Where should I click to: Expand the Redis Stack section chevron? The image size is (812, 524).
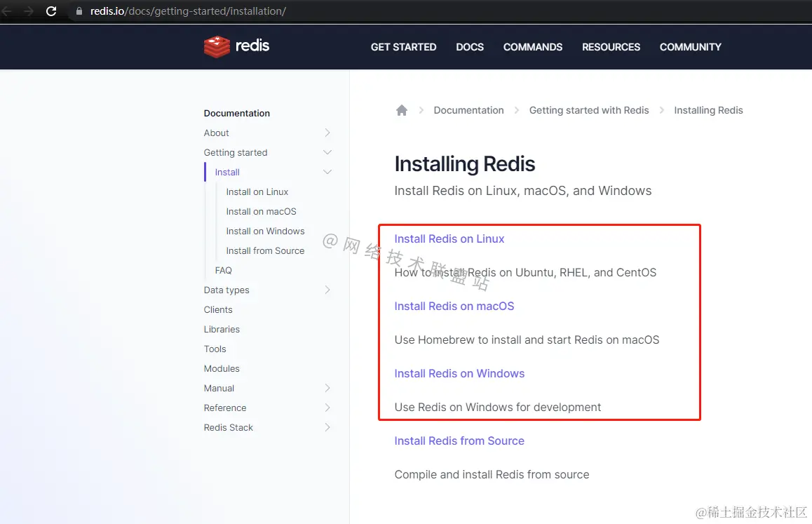point(327,428)
